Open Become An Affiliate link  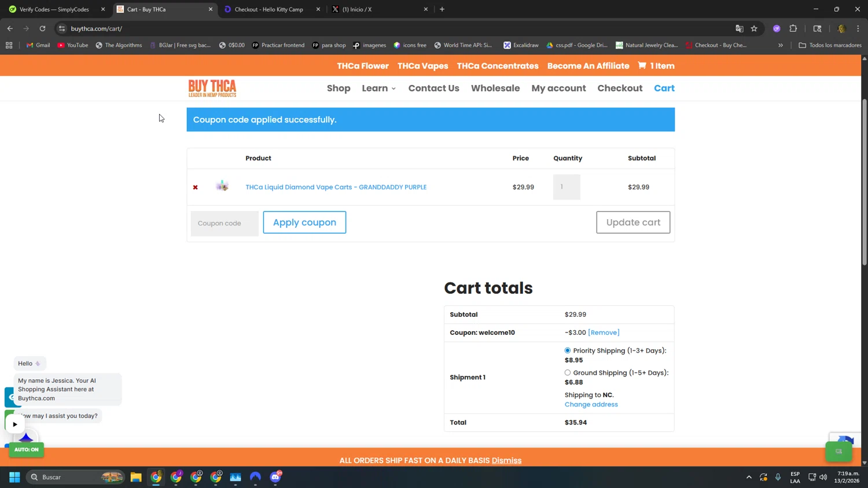coord(588,66)
